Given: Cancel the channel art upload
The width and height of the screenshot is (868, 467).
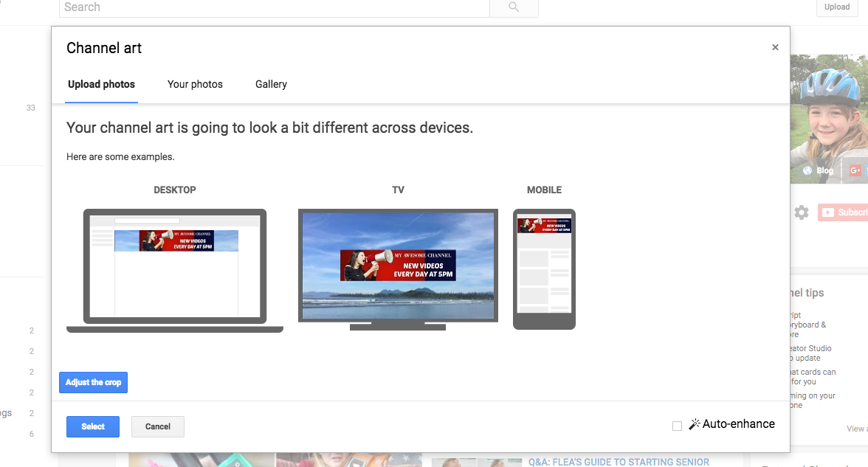Looking at the screenshot, I should tap(157, 426).
